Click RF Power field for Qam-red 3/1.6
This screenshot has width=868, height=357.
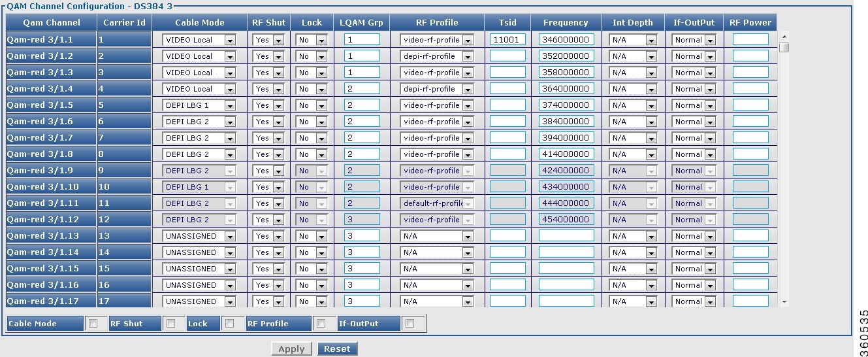point(750,122)
